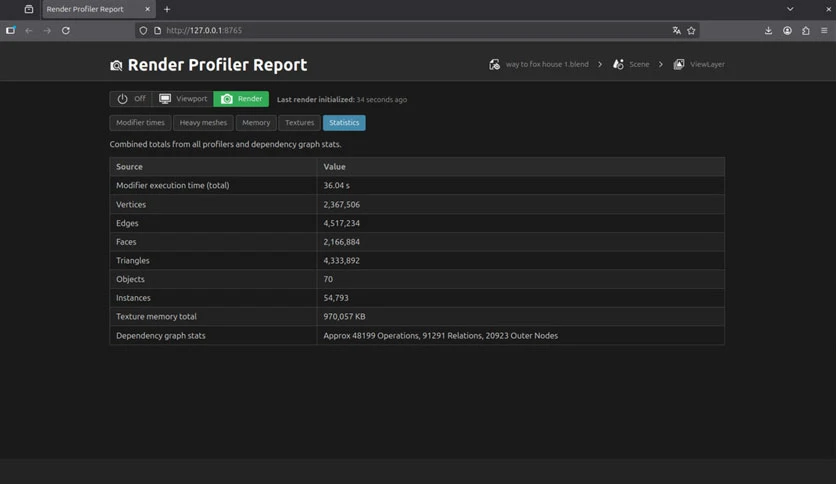Click the Objects value 70

328,279
